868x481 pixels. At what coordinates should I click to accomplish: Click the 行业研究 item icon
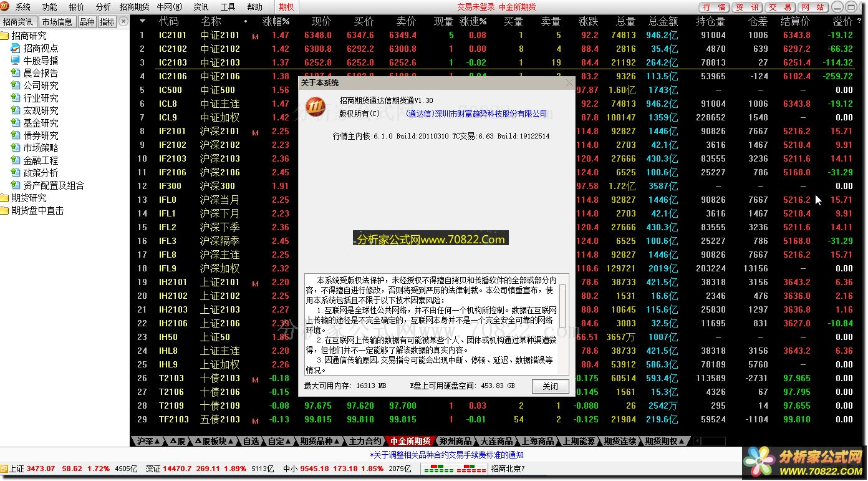click(16, 98)
